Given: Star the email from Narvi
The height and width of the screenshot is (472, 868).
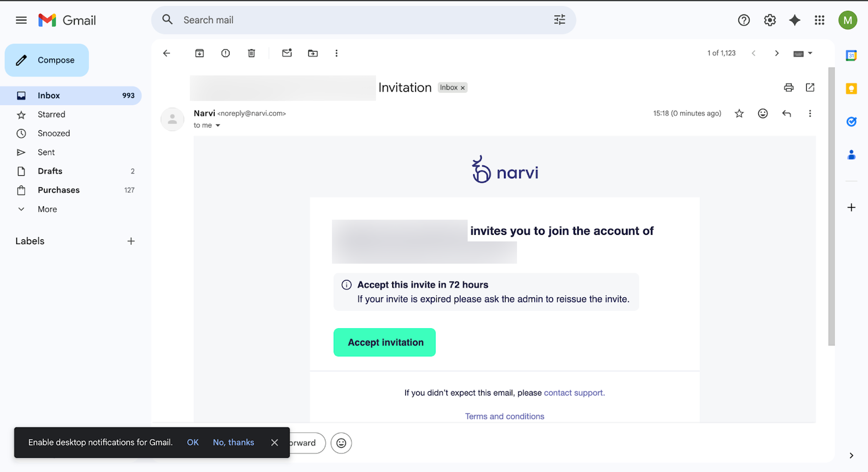Looking at the screenshot, I should point(739,113).
